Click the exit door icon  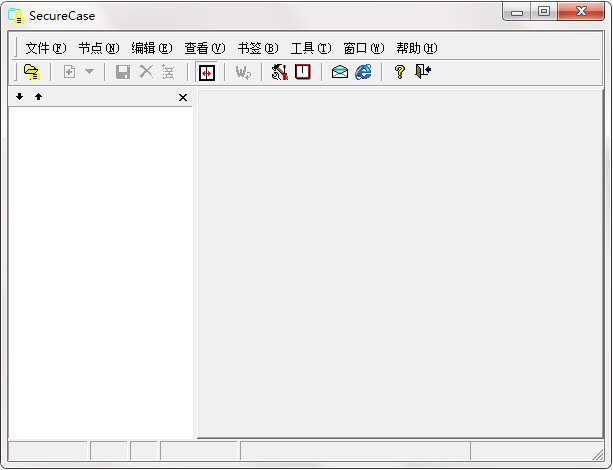pos(423,72)
